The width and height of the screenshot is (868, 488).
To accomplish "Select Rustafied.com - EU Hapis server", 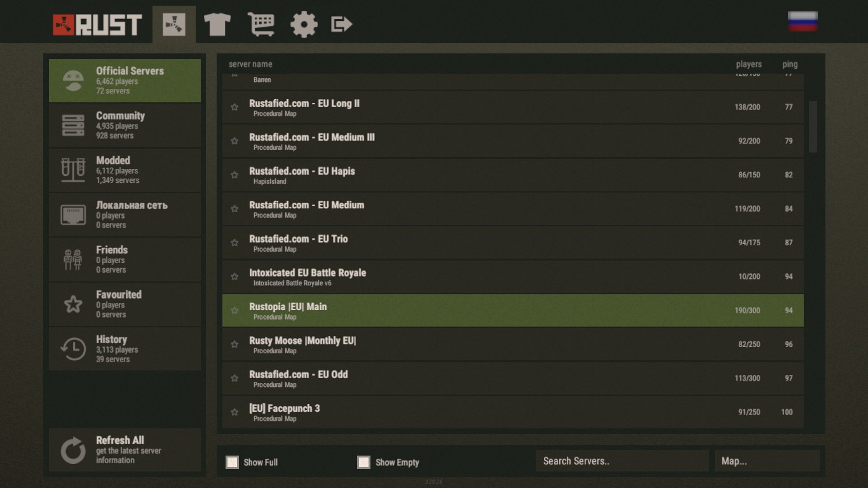I will click(513, 175).
